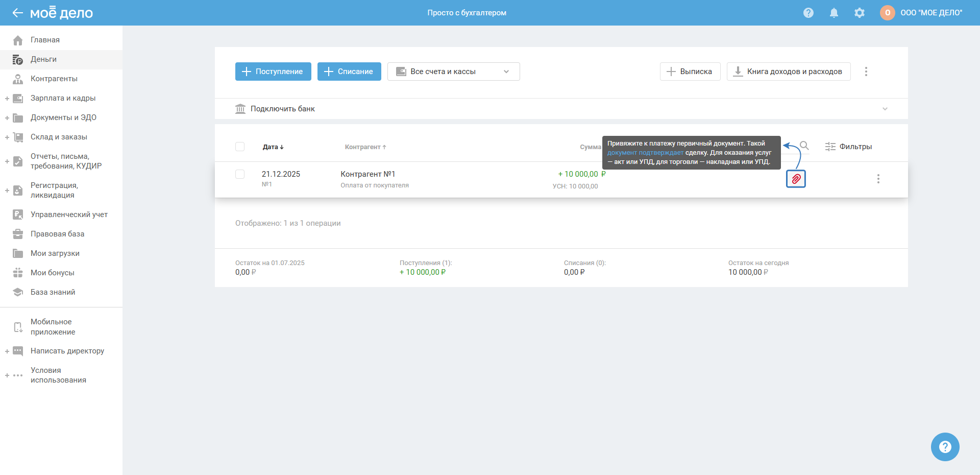Image resolution: width=980 pixels, height=475 pixels.
Task: Open settings gear in header
Action: (x=860, y=13)
